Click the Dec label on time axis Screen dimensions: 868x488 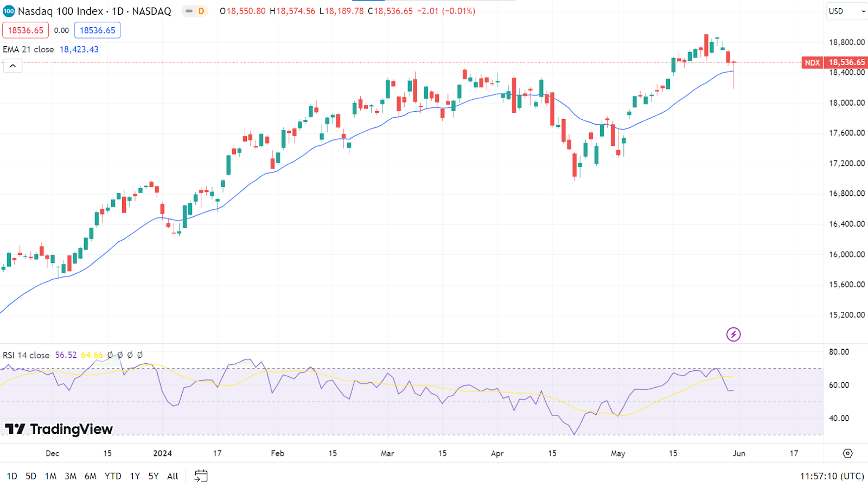pyautogui.click(x=53, y=453)
